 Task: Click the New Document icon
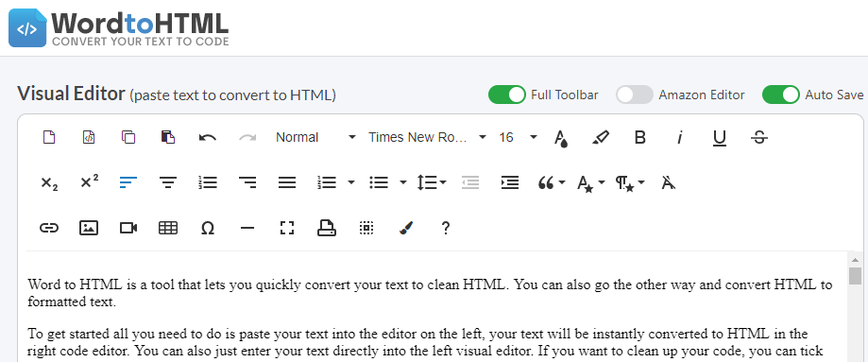(49, 137)
